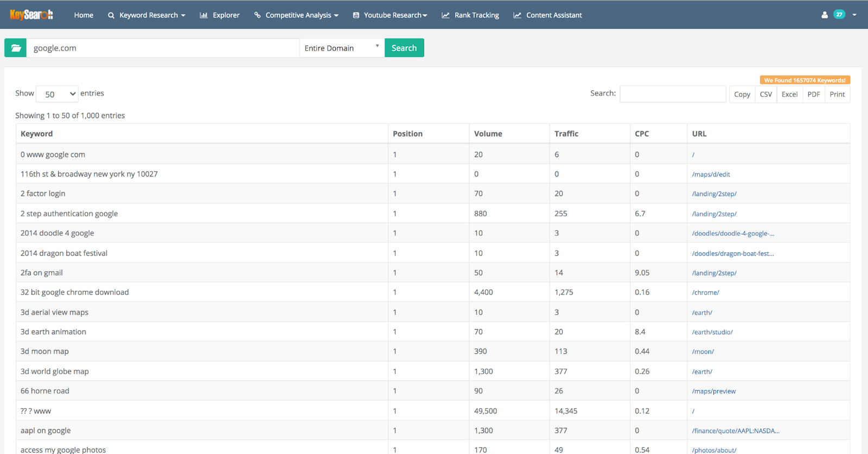The height and width of the screenshot is (454, 868).
Task: Select keyword '2014 dragon boat festival'
Action: pyautogui.click(x=64, y=253)
